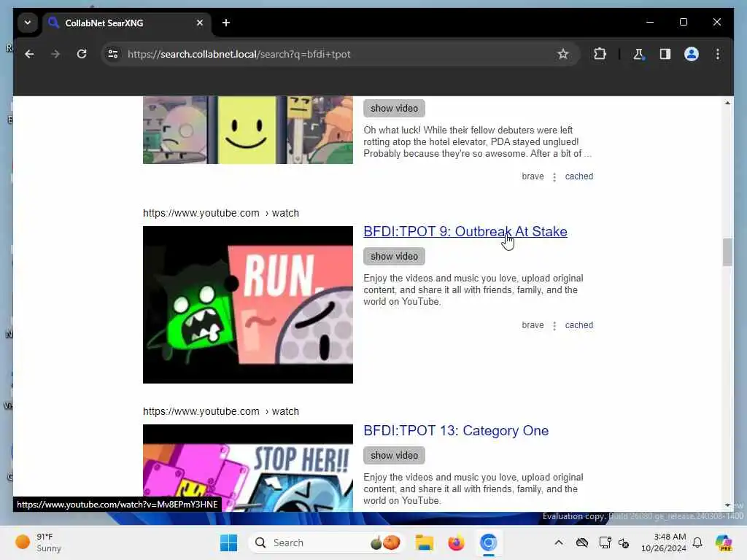Image resolution: width=747 pixels, height=560 pixels.
Task: Click the three-dot separator by Outbreak At Stake cached
Action: [554, 326]
